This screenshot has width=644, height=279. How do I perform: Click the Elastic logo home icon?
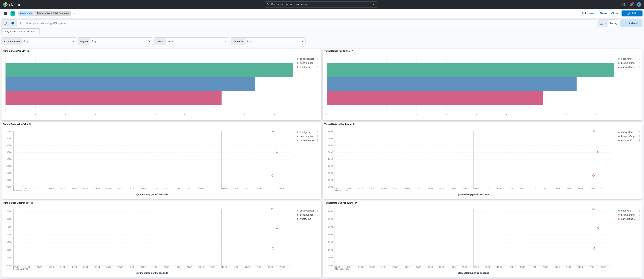[5, 4]
